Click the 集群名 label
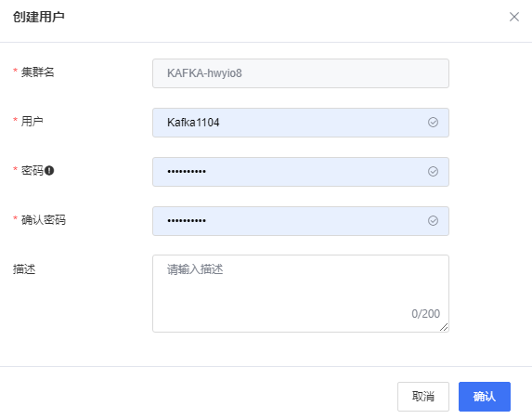This screenshot has width=532, height=419. (38, 72)
